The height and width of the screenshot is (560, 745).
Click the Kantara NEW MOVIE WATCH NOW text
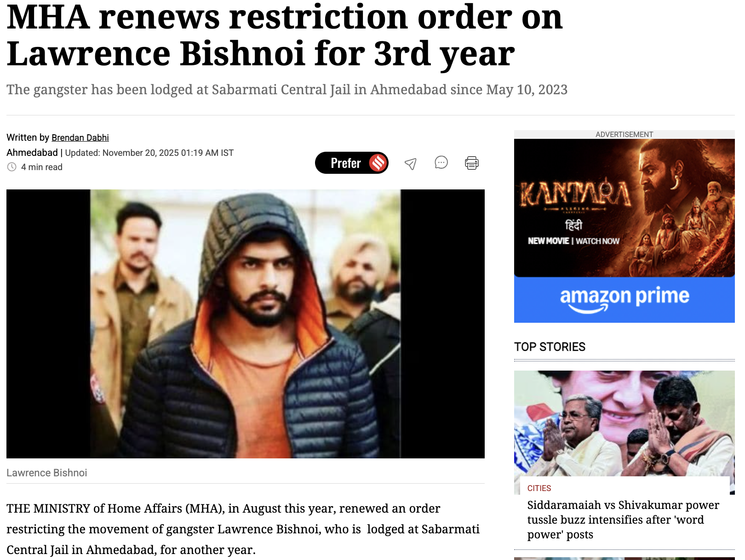573,241
